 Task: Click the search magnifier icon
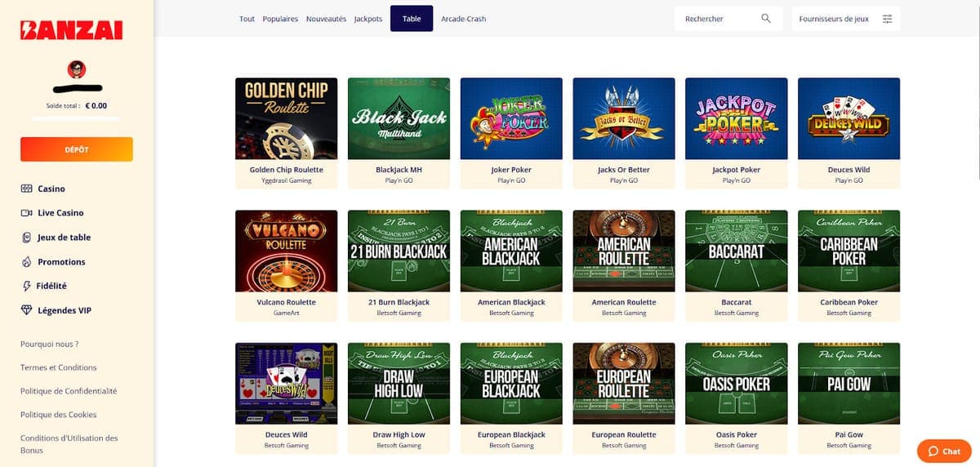click(x=765, y=19)
